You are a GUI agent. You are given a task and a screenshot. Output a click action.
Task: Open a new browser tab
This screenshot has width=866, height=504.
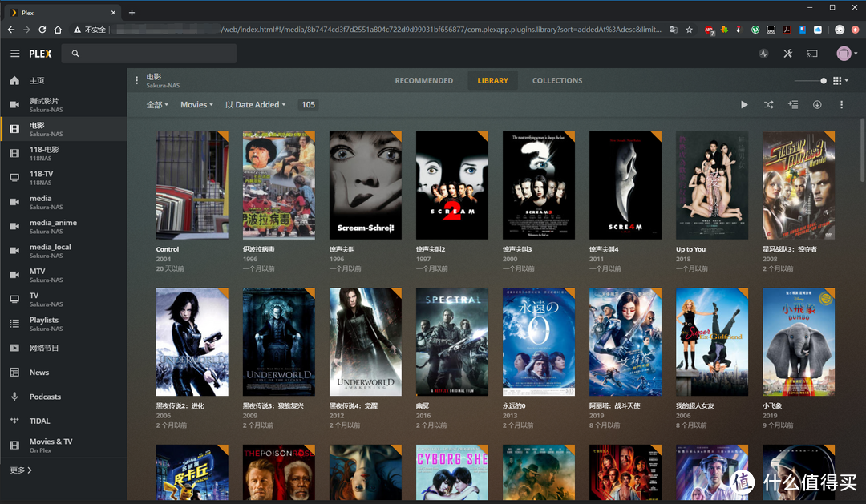[132, 12]
